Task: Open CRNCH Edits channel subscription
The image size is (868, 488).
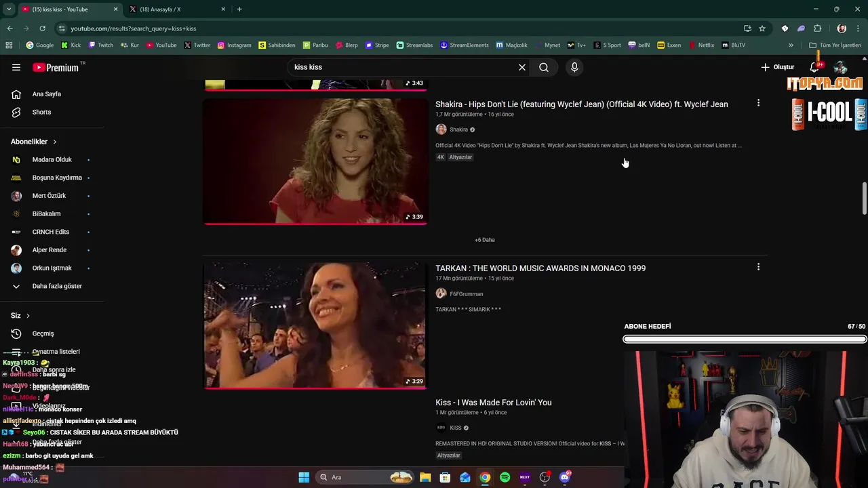Action: pyautogui.click(x=52, y=232)
